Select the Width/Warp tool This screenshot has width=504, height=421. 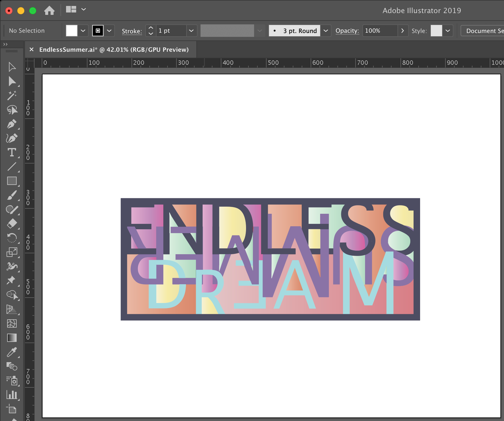(x=12, y=266)
